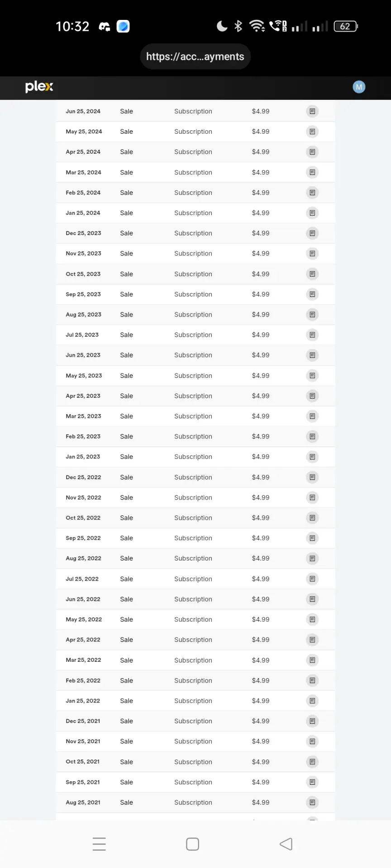The image size is (391, 868).
Task: Open receipt for Mar 25, 2024 payment
Action: (x=312, y=172)
